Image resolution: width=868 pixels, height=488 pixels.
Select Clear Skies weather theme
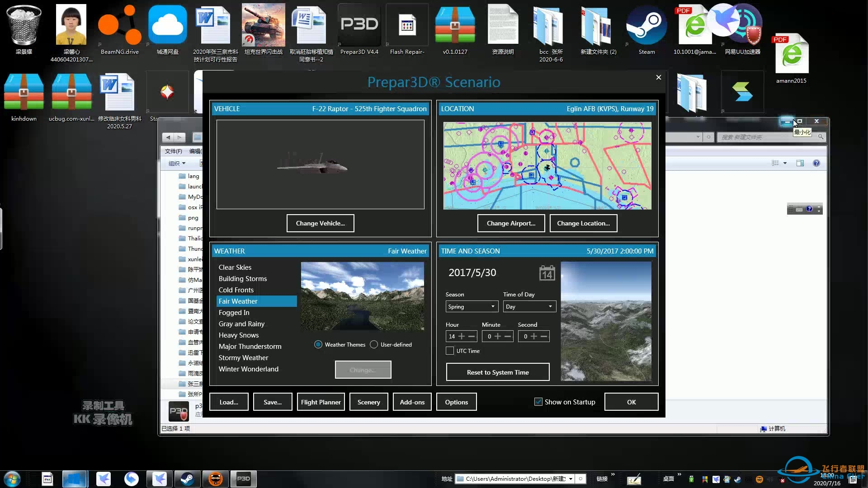235,267
